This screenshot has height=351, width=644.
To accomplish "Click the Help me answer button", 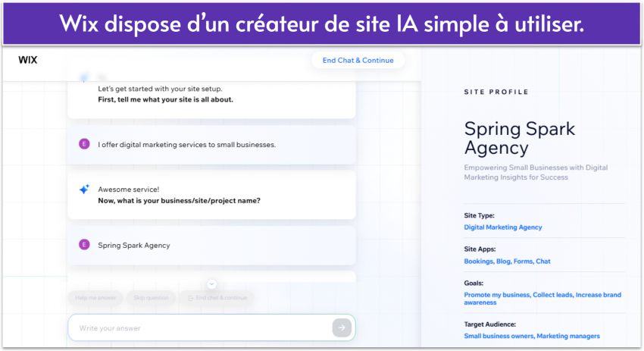I will 95,298.
